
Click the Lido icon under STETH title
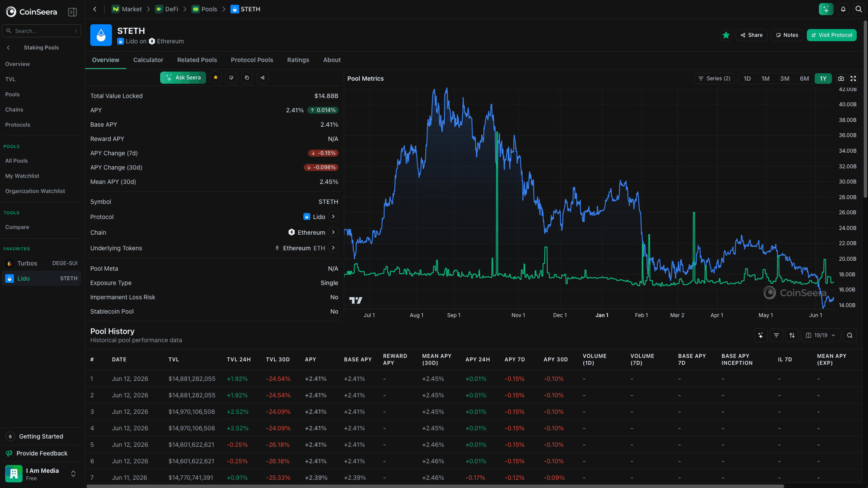point(121,41)
